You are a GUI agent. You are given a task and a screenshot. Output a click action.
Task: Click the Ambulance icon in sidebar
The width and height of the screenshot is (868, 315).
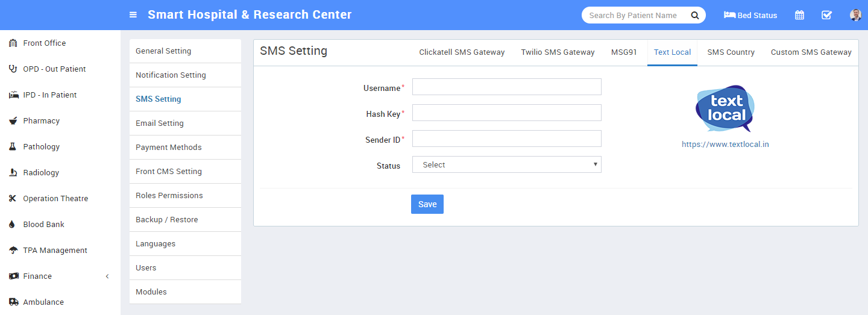[13, 302]
